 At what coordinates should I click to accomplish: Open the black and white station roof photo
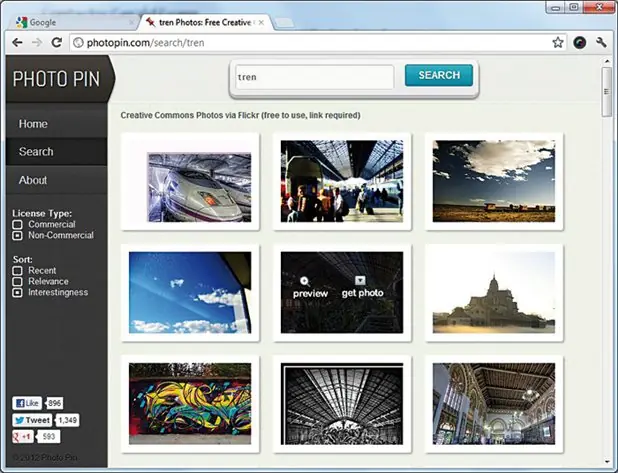point(342,404)
